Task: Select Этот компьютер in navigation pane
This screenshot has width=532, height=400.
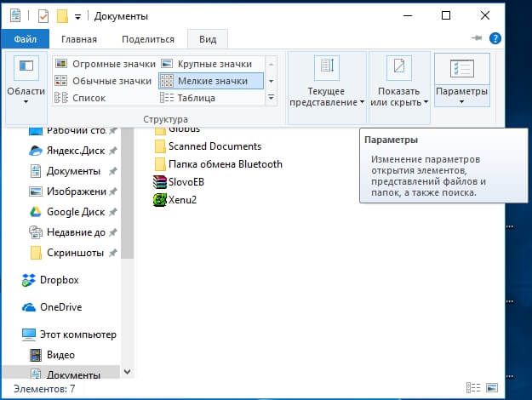Action: coord(78,334)
